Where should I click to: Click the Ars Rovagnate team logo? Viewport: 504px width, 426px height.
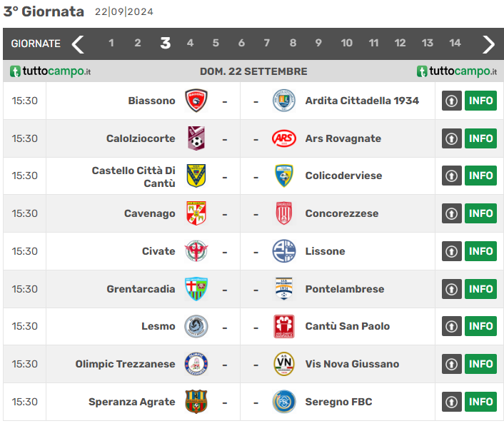coord(283,138)
